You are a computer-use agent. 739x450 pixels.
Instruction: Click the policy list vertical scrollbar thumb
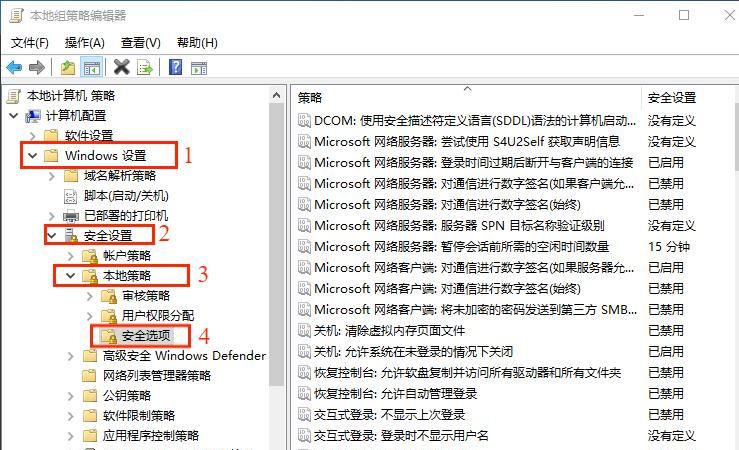pyautogui.click(x=736, y=137)
